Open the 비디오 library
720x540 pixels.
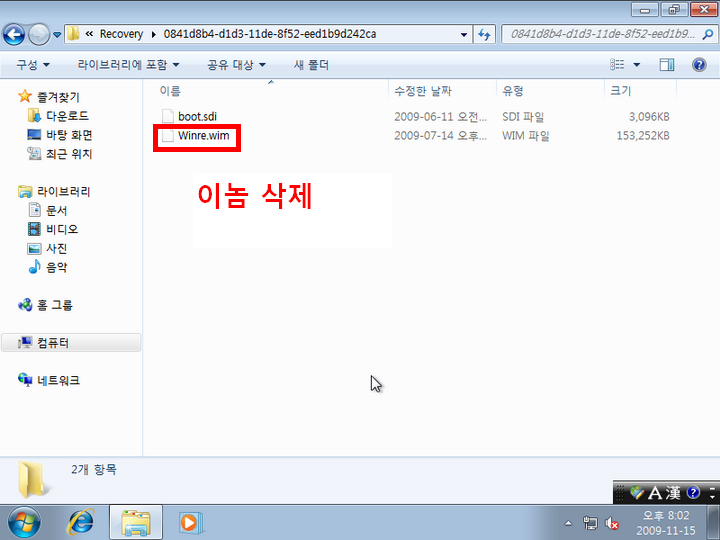pyautogui.click(x=62, y=229)
